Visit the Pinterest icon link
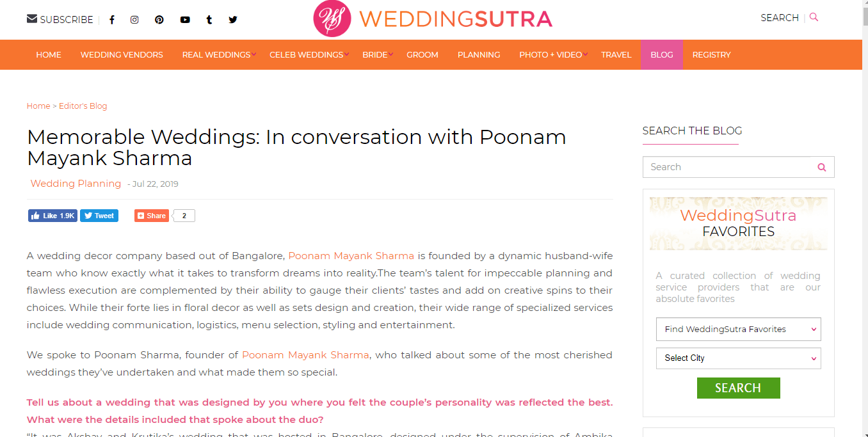The height and width of the screenshot is (437, 868). (x=159, y=20)
